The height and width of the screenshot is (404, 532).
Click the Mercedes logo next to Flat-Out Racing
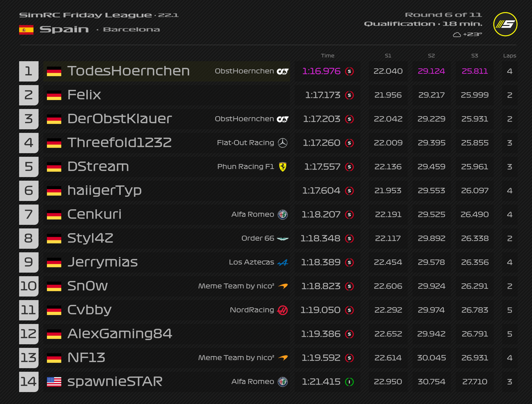[282, 143]
